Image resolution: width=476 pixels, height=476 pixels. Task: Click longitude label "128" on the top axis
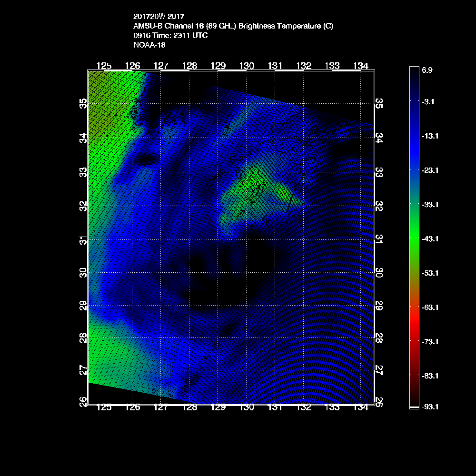[x=189, y=66]
